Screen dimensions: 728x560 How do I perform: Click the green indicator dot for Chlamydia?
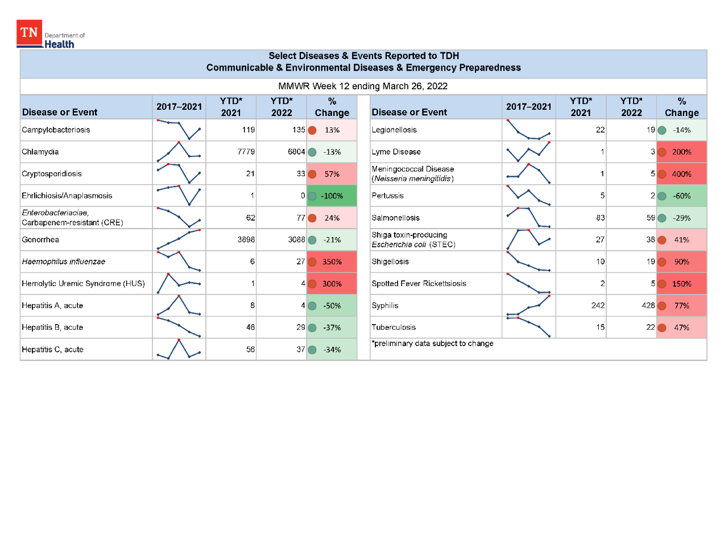[x=312, y=152]
